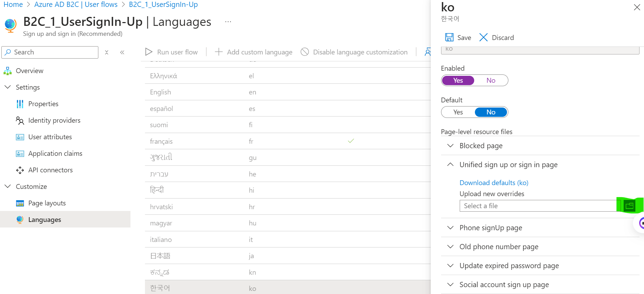This screenshot has height=294, width=644.
Task: Click the Save disk icon
Action: point(449,37)
